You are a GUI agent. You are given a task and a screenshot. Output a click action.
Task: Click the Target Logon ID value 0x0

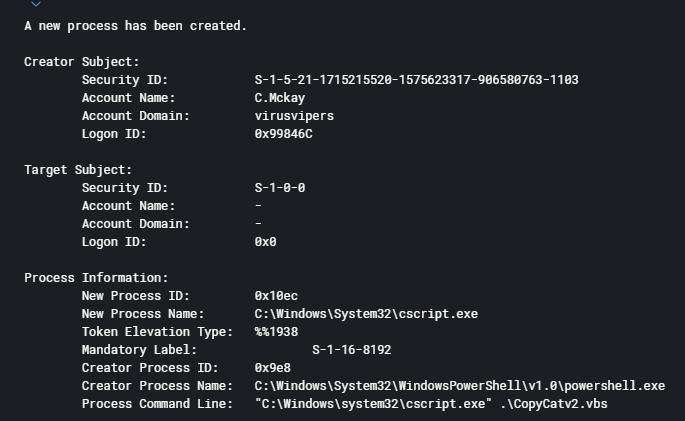tap(265, 242)
